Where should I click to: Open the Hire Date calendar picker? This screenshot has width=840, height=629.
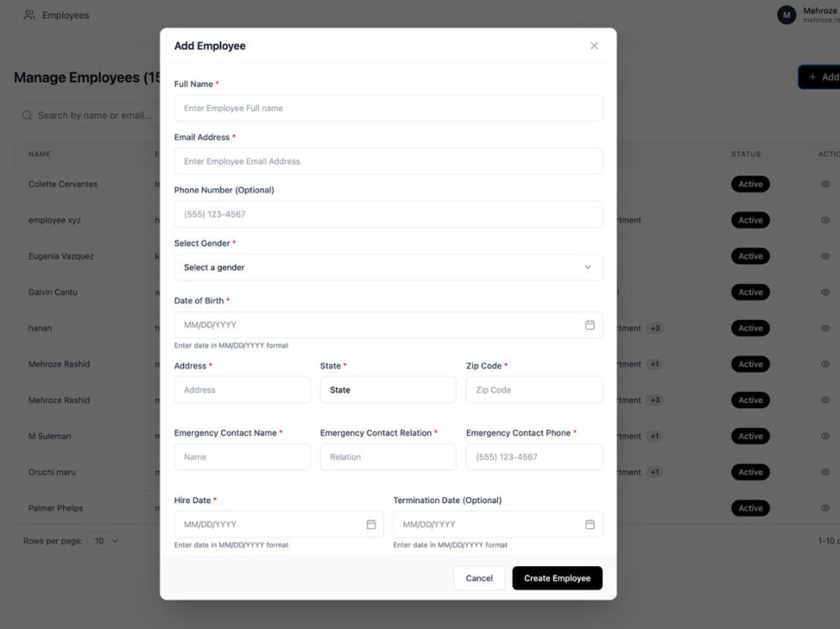pos(370,524)
